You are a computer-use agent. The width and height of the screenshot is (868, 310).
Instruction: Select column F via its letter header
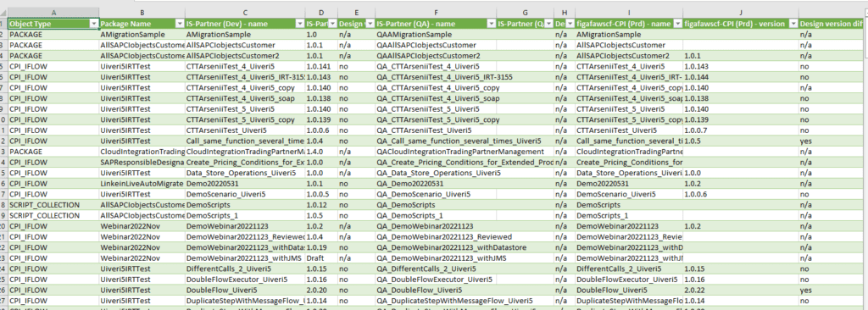(x=436, y=12)
